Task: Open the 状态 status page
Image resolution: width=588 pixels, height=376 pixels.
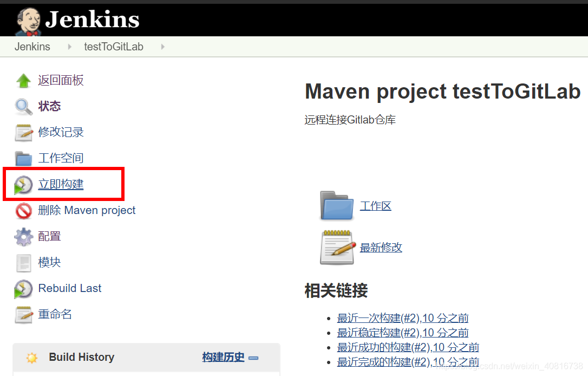Action: (49, 106)
